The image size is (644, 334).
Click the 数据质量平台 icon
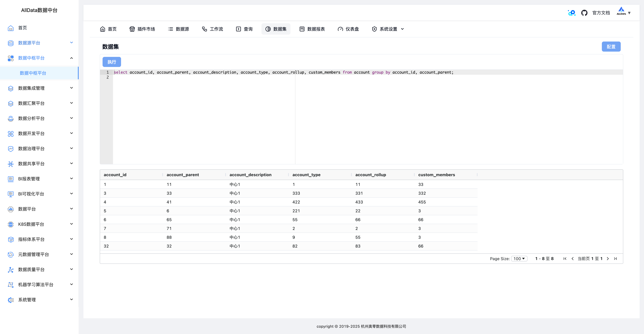(x=10, y=269)
